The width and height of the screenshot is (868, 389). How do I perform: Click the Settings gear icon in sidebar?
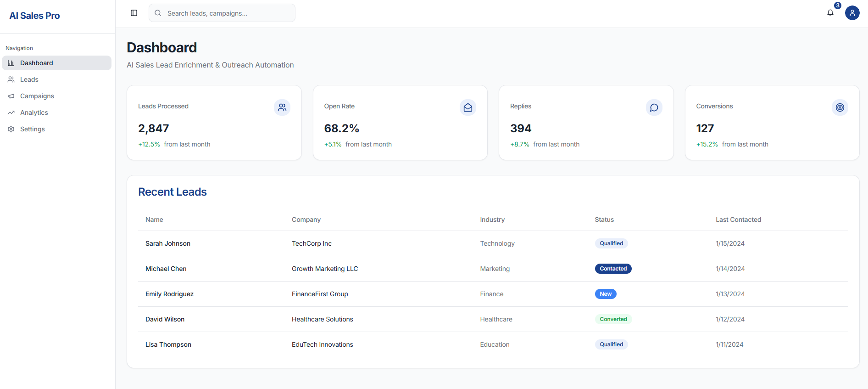click(x=11, y=129)
